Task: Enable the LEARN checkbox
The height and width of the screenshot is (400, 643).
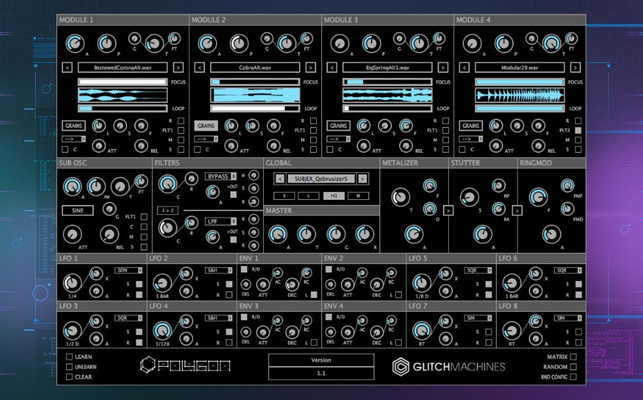Action: pos(69,357)
